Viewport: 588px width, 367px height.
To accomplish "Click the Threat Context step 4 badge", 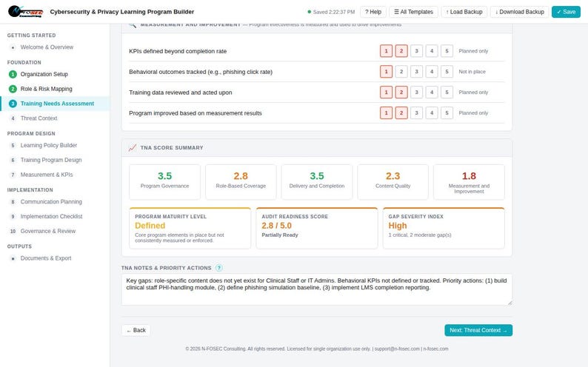I will (x=13, y=118).
